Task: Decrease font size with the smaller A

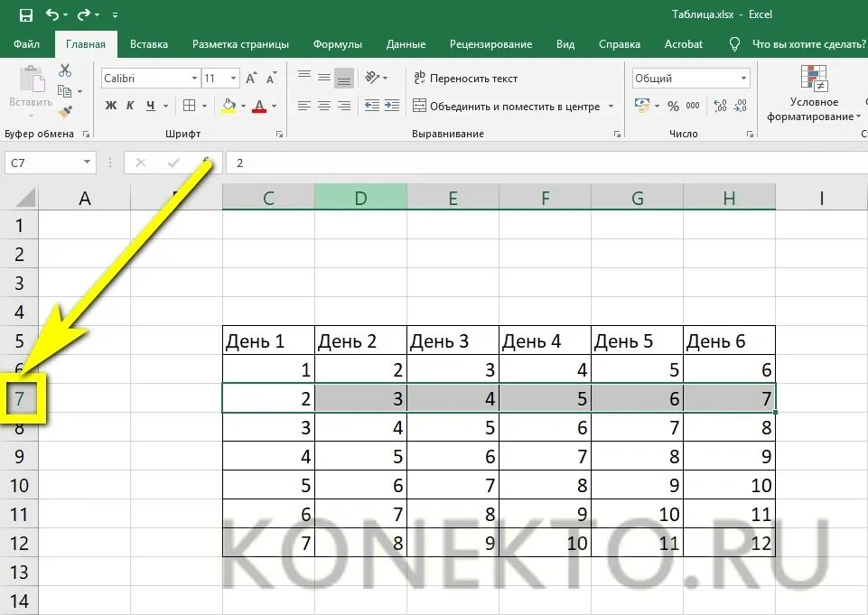Action: tap(271, 79)
